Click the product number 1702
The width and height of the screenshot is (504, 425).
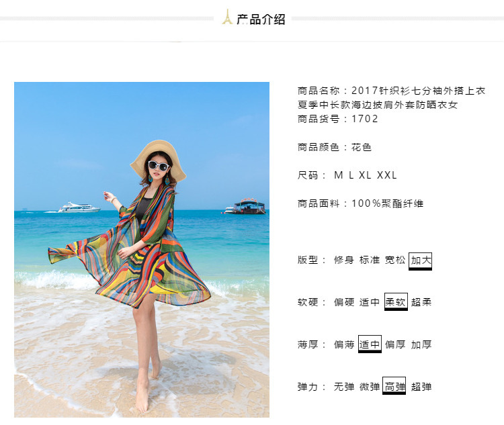pos(364,119)
